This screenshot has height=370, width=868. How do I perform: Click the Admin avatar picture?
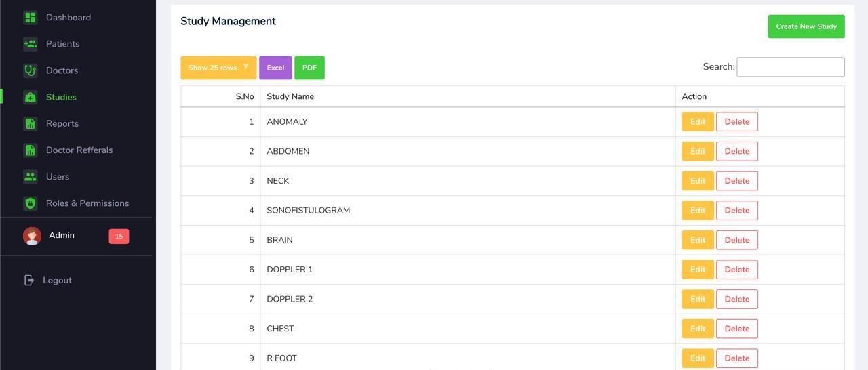(32, 236)
